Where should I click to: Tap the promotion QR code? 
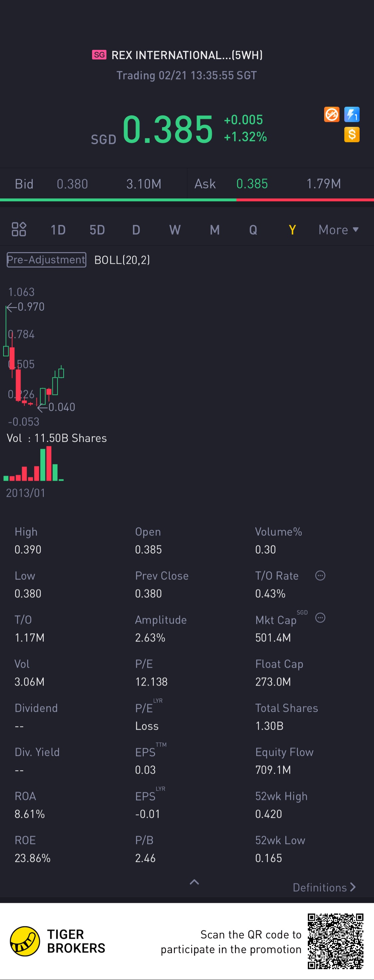click(335, 941)
